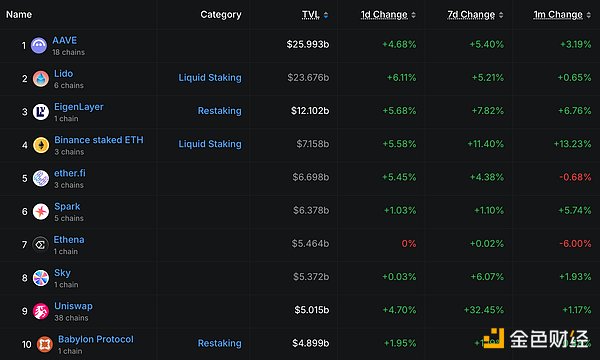Sort by 1m Change column arrows
The image size is (600, 360).
(x=589, y=15)
